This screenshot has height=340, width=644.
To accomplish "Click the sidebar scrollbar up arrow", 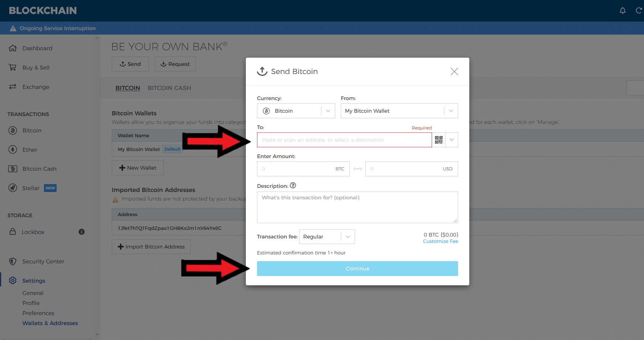I will click(x=97, y=38).
